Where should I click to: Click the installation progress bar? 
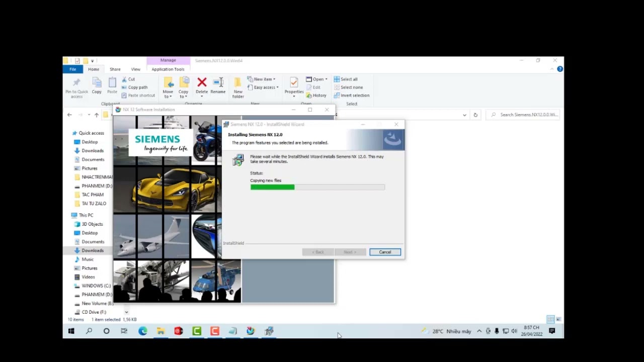tap(317, 187)
